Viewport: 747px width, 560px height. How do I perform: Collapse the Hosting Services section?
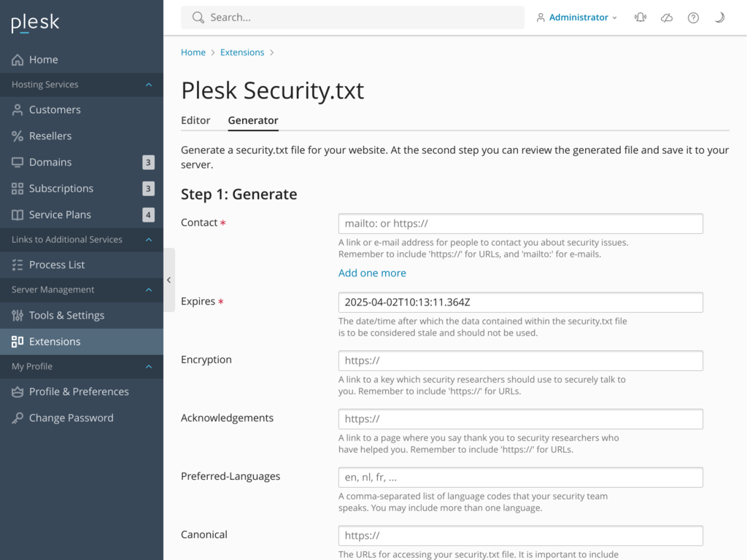(x=149, y=84)
